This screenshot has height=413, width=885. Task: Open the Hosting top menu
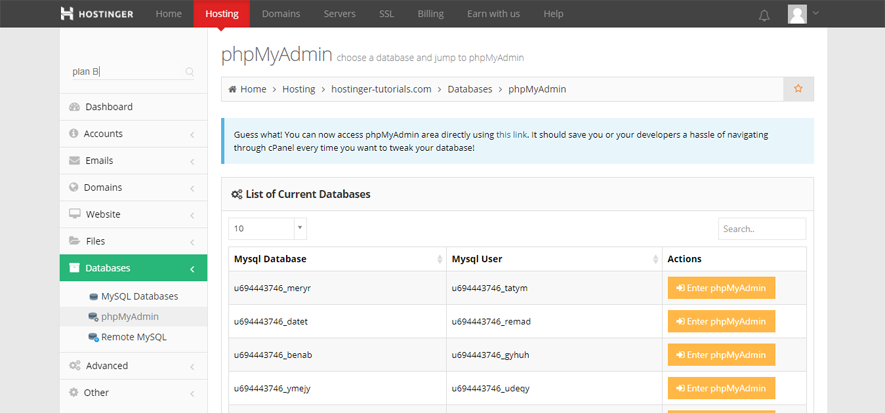(222, 14)
